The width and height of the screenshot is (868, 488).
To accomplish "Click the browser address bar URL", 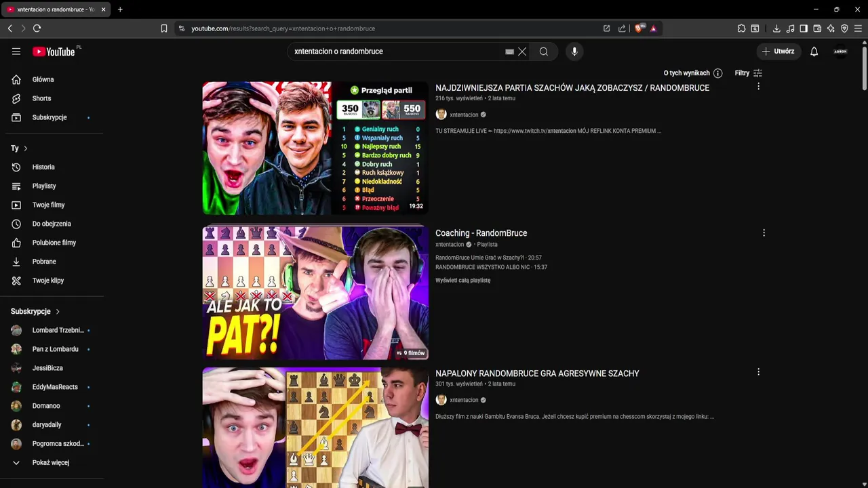I will 283,28.
